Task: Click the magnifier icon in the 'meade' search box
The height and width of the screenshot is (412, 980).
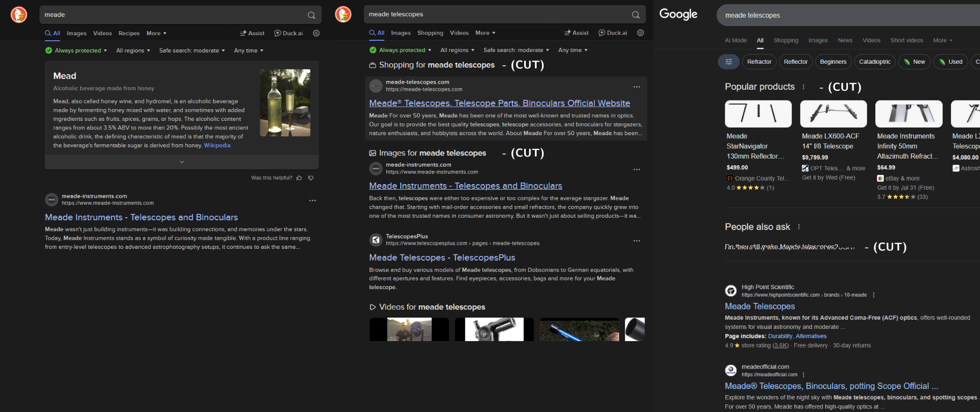Action: (311, 15)
